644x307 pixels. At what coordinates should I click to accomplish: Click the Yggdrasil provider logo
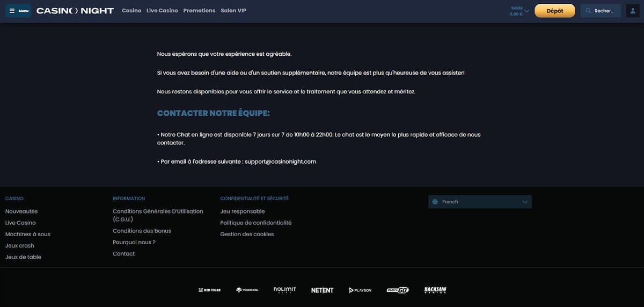(x=247, y=290)
